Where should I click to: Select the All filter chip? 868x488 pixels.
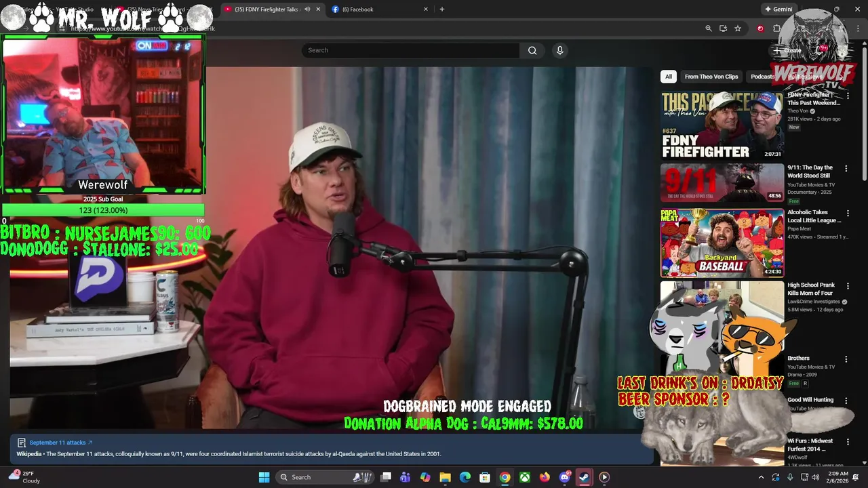tap(668, 77)
